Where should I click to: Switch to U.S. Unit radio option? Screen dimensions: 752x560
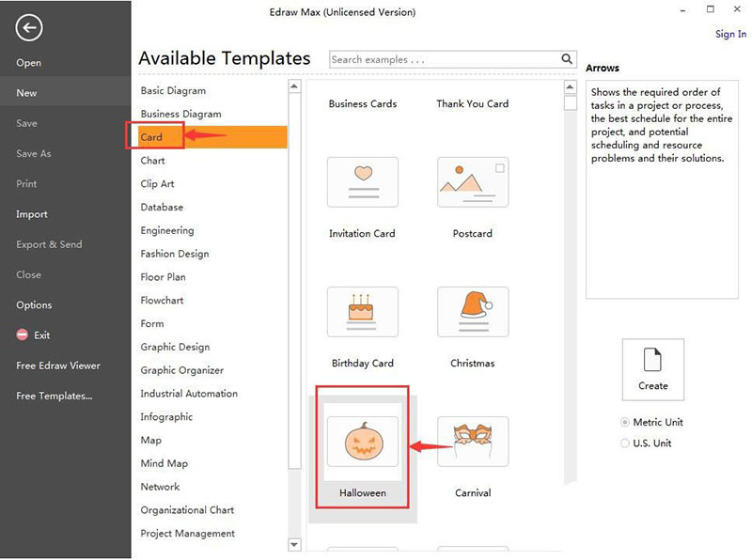pos(626,443)
